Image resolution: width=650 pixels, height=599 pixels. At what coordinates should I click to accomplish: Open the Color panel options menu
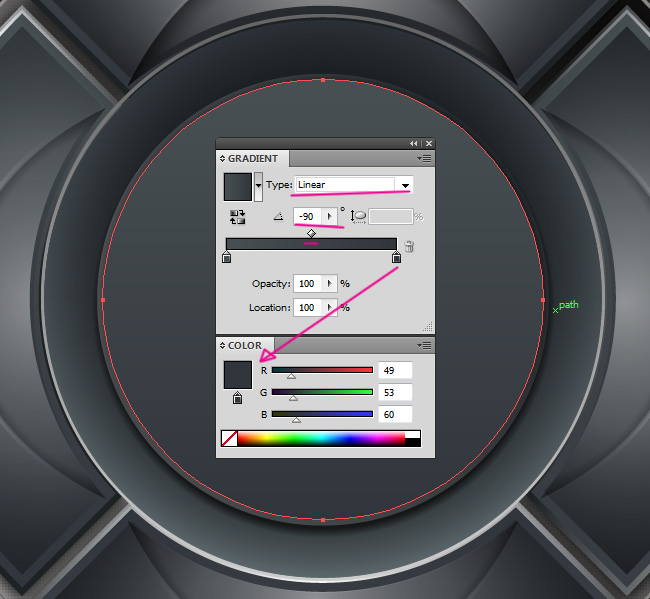[425, 345]
